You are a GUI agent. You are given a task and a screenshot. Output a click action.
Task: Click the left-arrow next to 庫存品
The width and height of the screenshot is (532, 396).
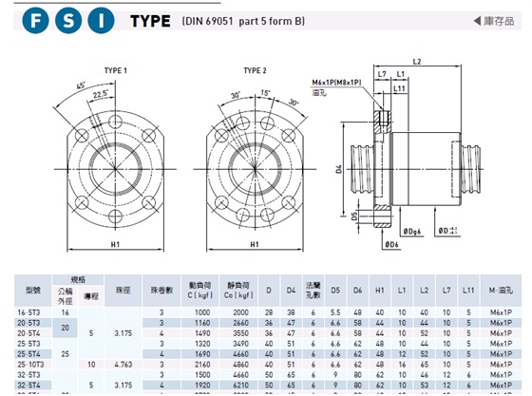point(477,21)
